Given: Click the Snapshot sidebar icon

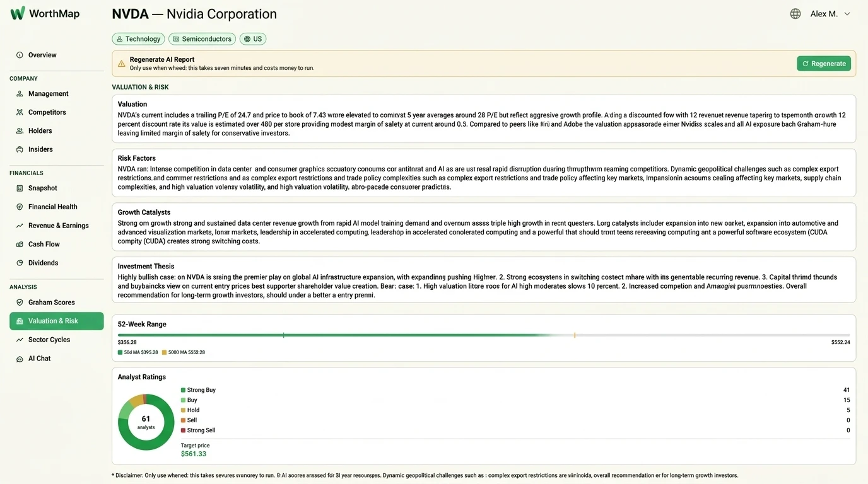Looking at the screenshot, I should pyautogui.click(x=20, y=188).
